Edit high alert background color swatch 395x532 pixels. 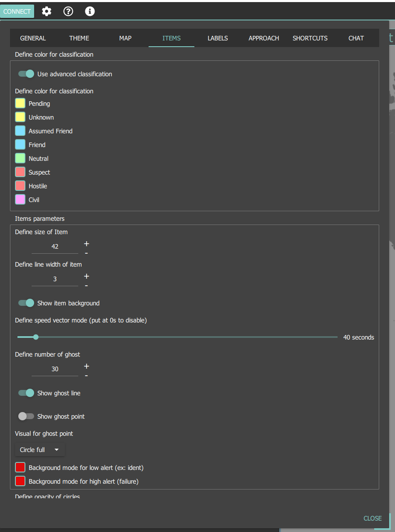(x=20, y=481)
